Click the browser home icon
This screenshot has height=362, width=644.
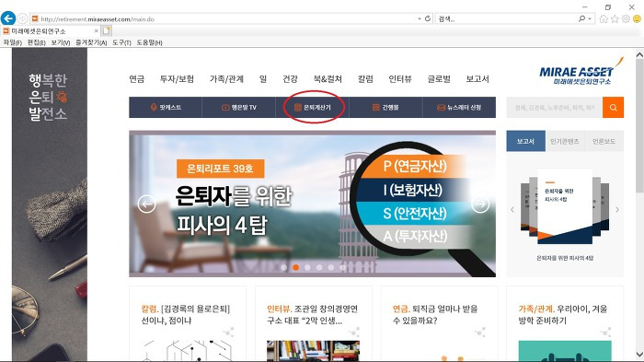click(x=604, y=18)
